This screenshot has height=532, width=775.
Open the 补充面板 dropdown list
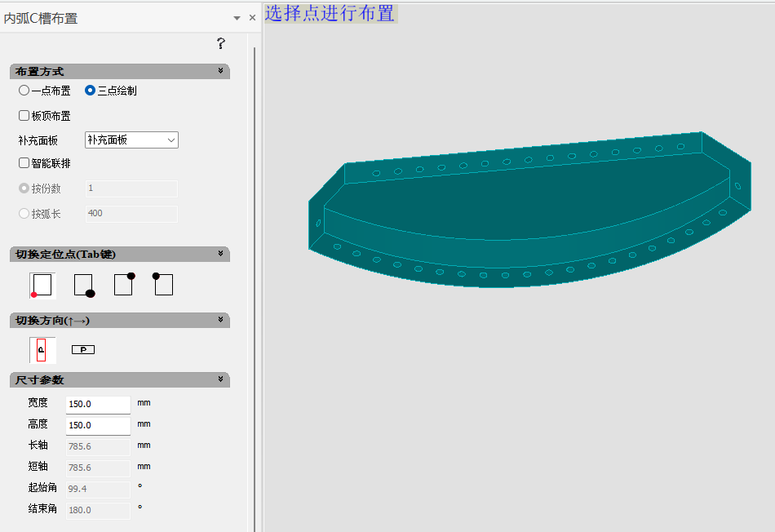coord(131,140)
